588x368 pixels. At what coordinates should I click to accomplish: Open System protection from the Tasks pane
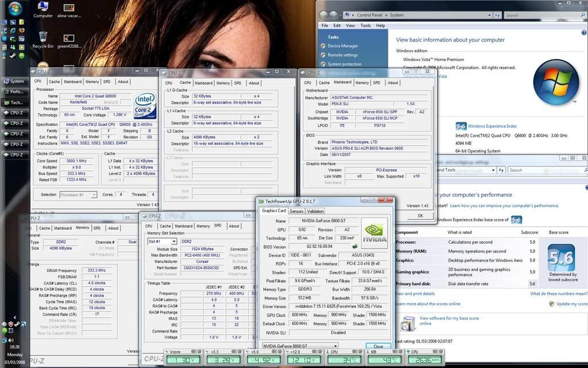pyautogui.click(x=345, y=64)
